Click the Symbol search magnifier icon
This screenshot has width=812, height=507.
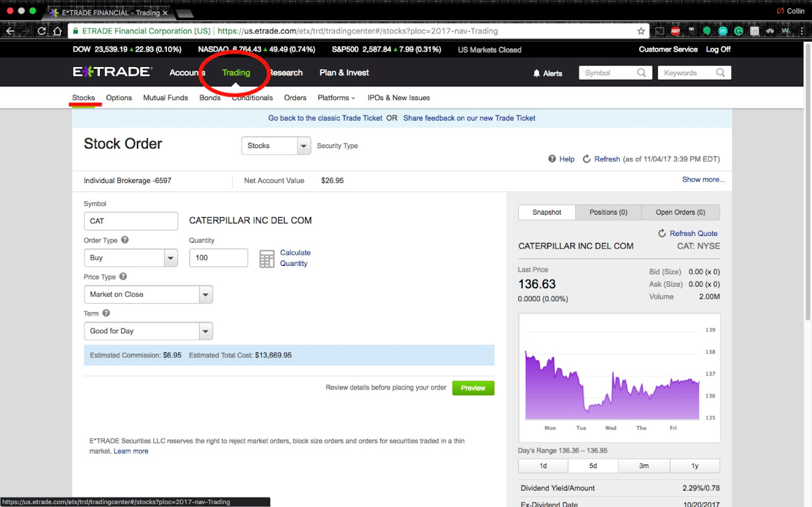641,73
